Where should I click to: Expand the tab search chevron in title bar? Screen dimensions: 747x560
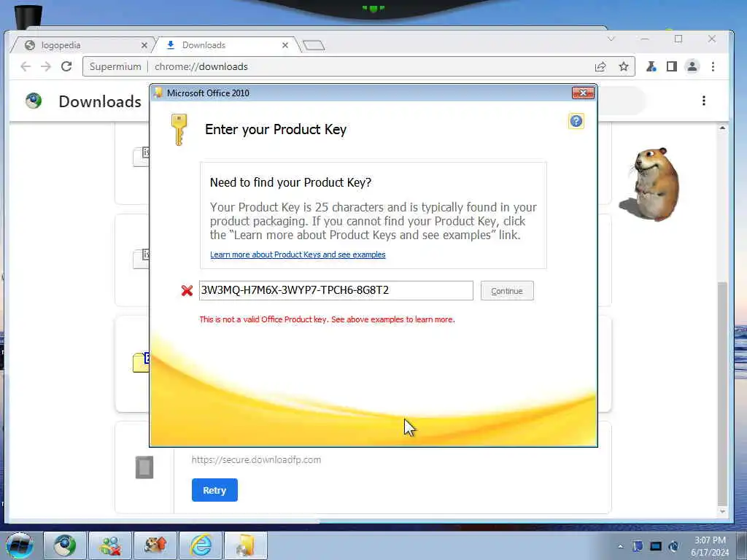click(x=611, y=39)
